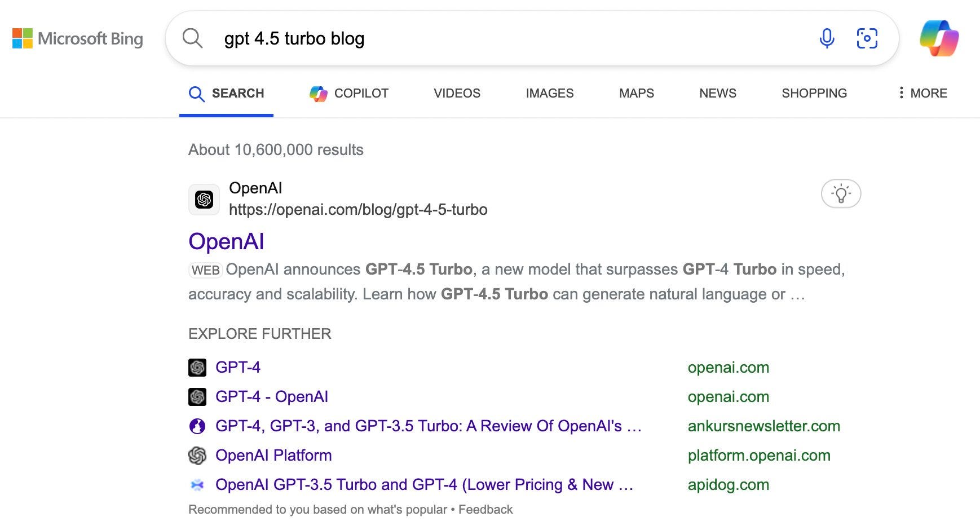Click the favicon beside OpenAI Platform link
The width and height of the screenshot is (980, 530).
point(197,456)
